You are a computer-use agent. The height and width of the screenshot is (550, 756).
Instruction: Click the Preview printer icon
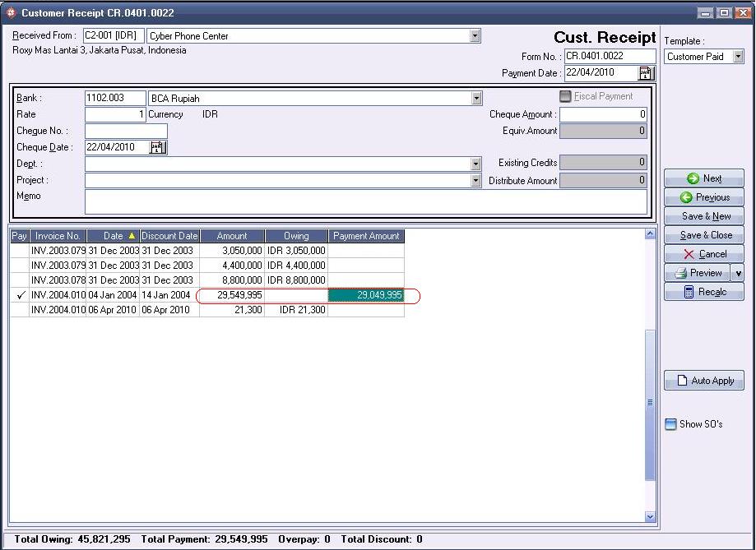(680, 272)
